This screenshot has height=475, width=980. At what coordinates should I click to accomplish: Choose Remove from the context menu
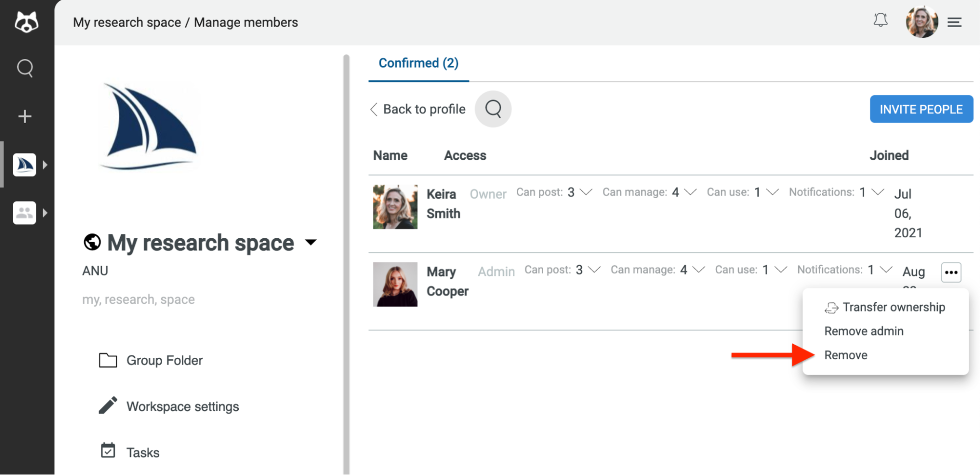pyautogui.click(x=846, y=355)
